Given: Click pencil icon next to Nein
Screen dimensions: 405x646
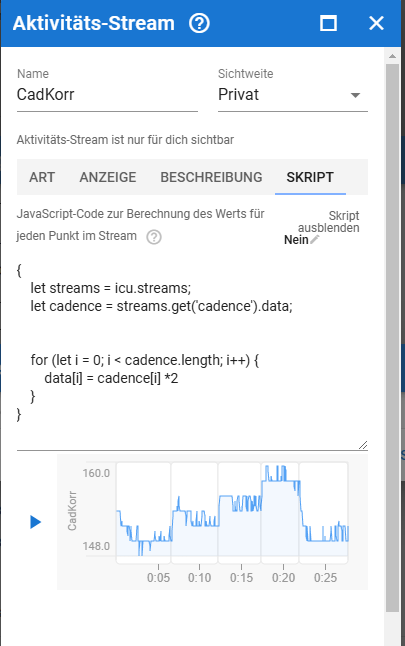Looking at the screenshot, I should 315,239.
